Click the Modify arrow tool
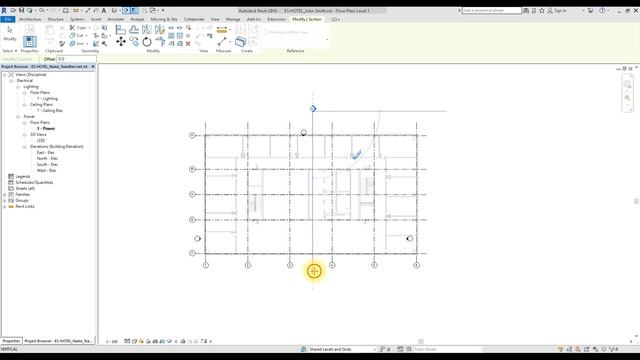 click(x=10, y=29)
